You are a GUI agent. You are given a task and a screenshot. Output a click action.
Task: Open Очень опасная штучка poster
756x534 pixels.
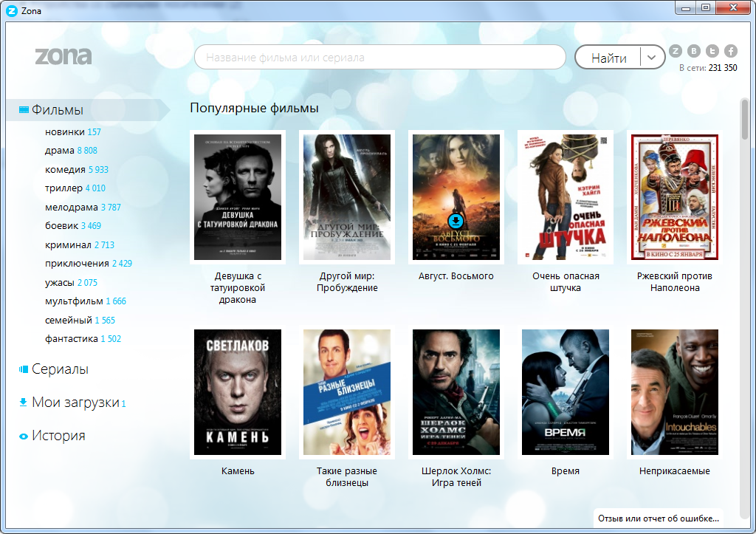tap(565, 196)
